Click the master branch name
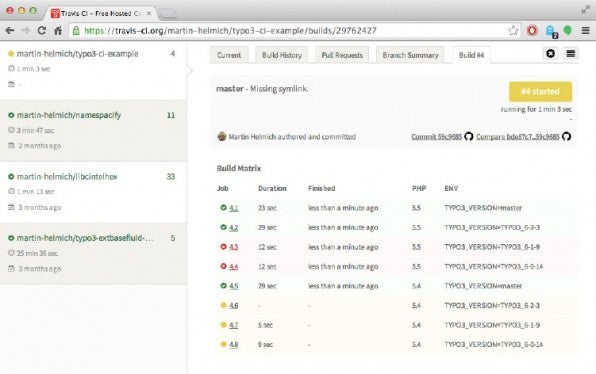Screen dimensions: 596x374 [230, 89]
